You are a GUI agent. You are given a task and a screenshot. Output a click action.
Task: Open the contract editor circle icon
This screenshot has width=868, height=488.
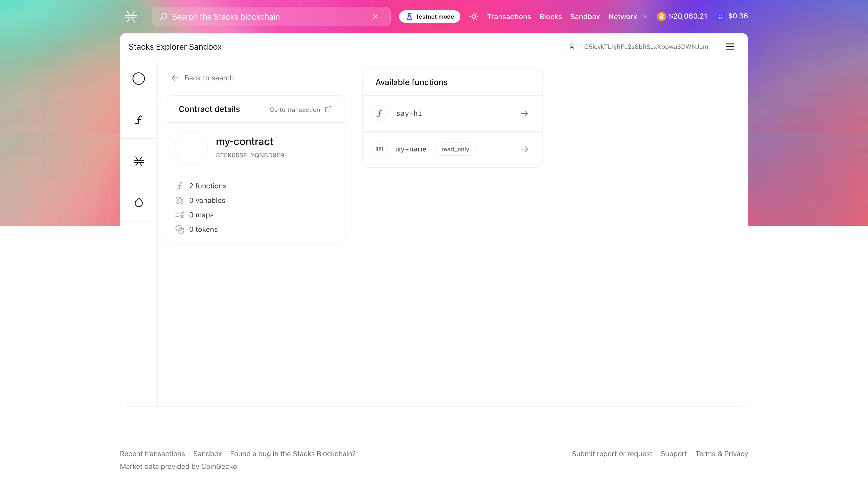(x=138, y=79)
